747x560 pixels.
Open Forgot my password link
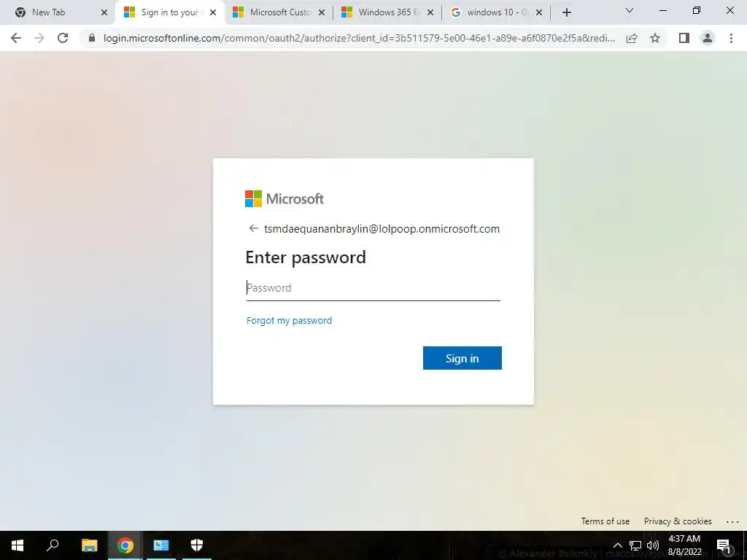289,321
